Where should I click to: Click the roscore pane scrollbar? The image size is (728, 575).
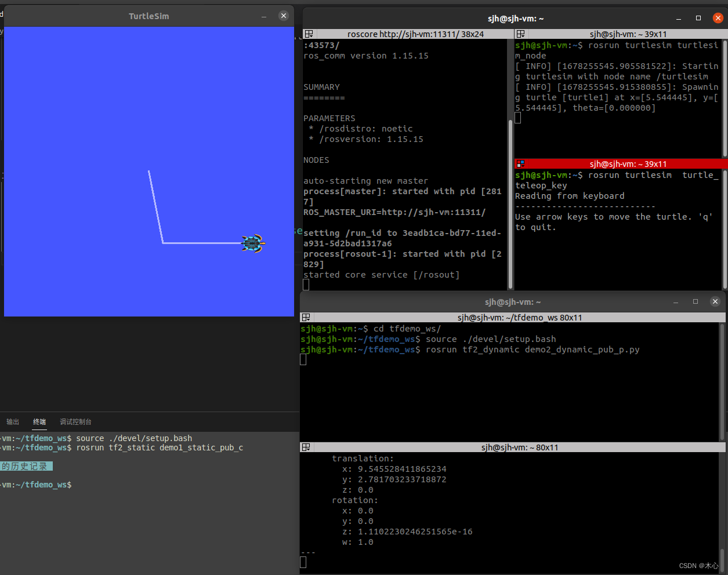510,203
